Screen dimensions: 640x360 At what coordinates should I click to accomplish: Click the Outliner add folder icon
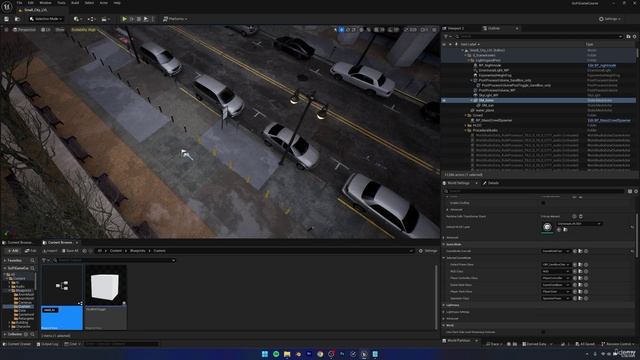pos(628,36)
